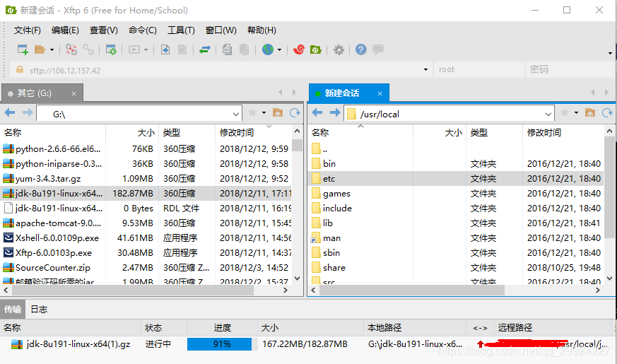Sort the local list by 修改时间 column
The width and height of the screenshot is (617, 364).
click(254, 133)
